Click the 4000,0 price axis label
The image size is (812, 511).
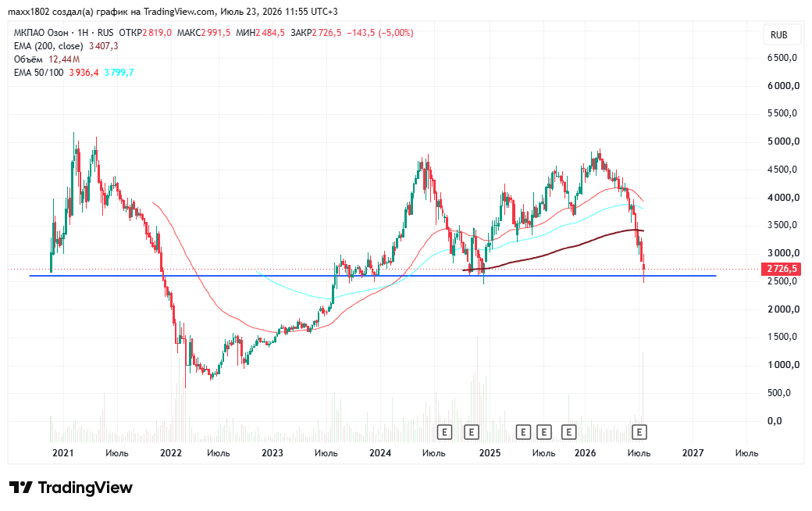(783, 197)
